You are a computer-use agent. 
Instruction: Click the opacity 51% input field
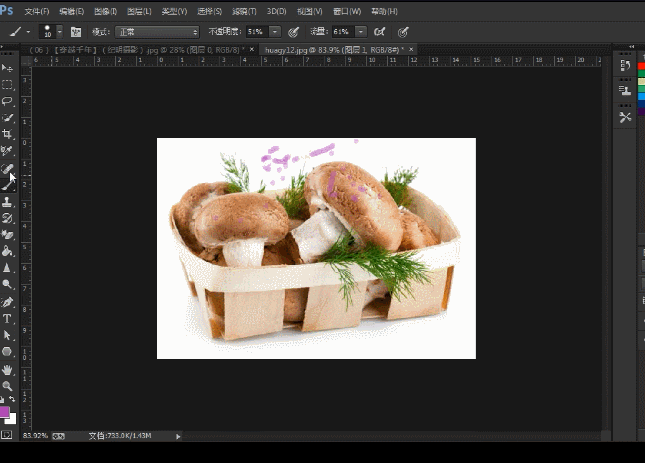258,32
